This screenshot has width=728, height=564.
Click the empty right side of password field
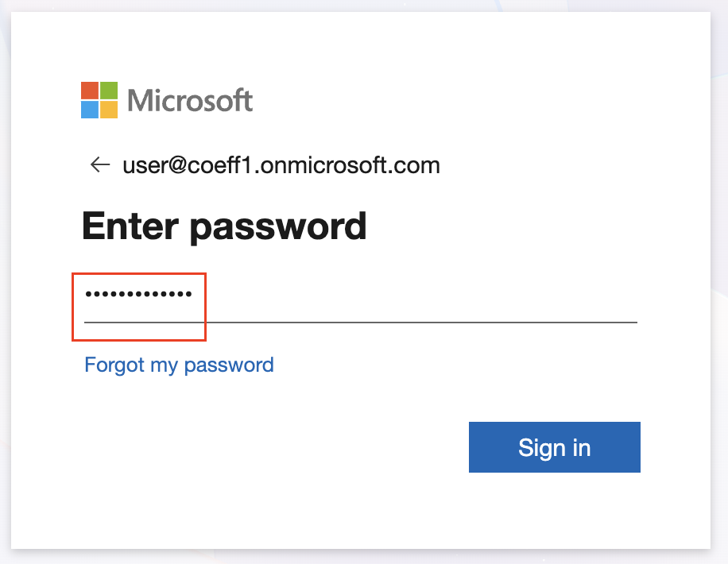click(477, 298)
